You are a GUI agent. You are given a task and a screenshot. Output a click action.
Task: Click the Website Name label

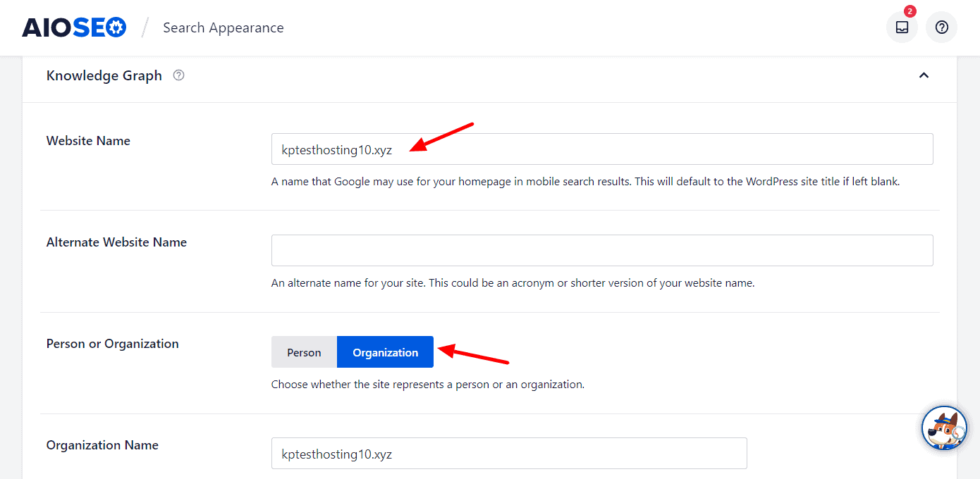(88, 141)
